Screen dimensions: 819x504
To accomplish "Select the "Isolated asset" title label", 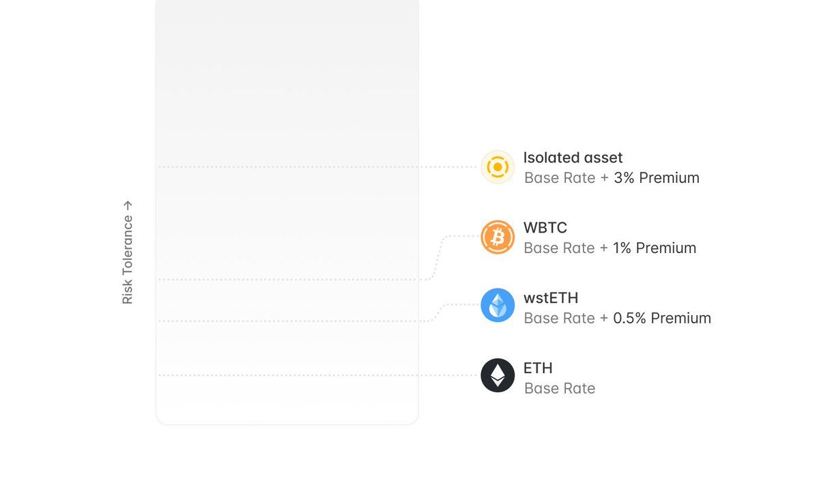I will (x=573, y=158).
